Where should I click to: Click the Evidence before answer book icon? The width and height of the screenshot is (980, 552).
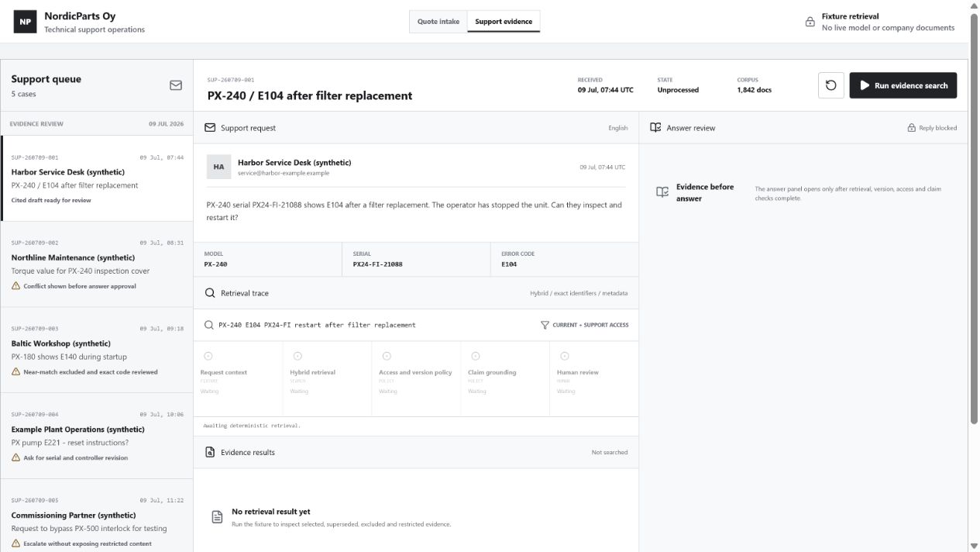coord(662,192)
